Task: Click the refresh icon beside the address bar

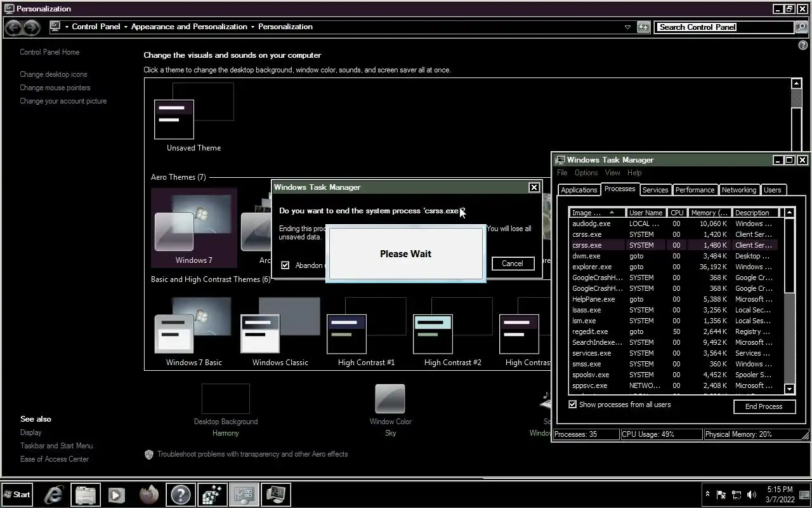Action: click(x=643, y=27)
